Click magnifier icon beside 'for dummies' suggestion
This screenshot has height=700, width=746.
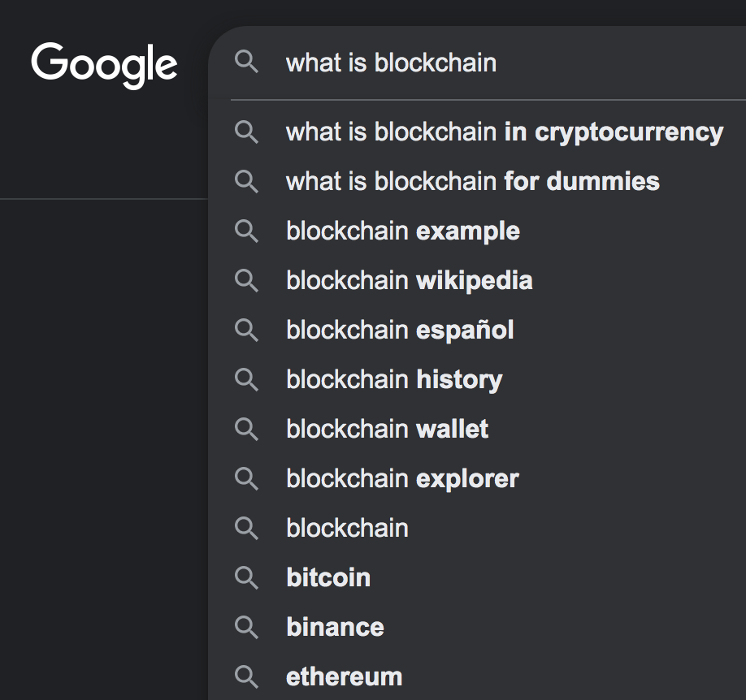coord(246,181)
